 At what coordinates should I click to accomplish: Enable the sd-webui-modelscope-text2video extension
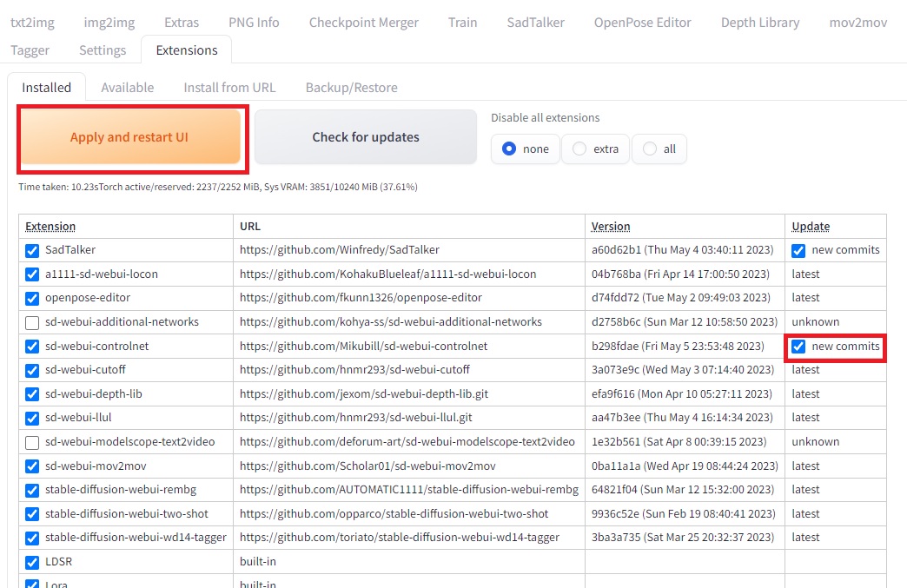(31, 441)
